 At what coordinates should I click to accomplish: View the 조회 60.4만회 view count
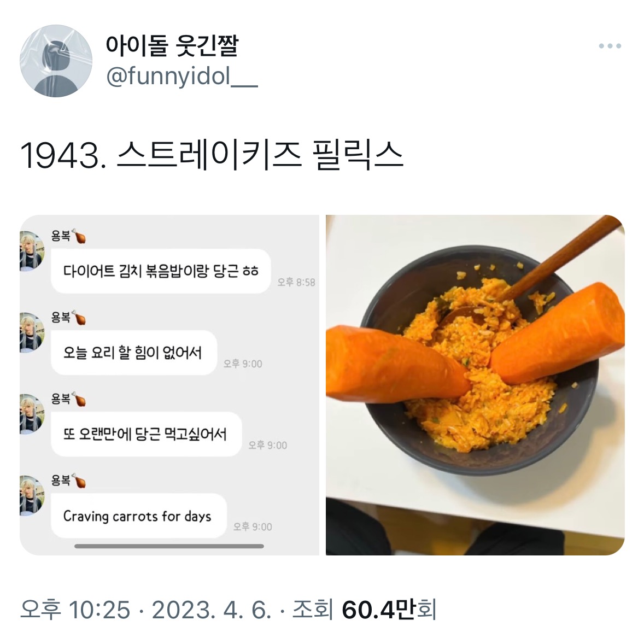tap(364, 609)
